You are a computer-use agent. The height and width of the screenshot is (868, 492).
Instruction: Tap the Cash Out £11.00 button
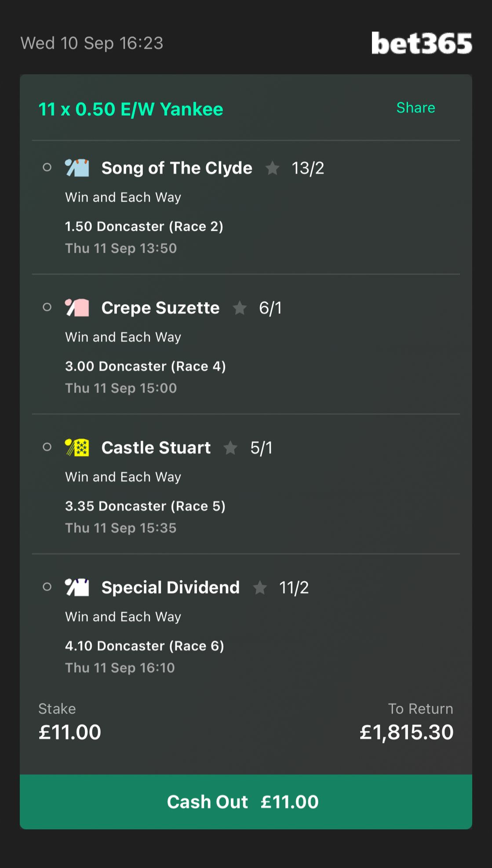point(246,802)
